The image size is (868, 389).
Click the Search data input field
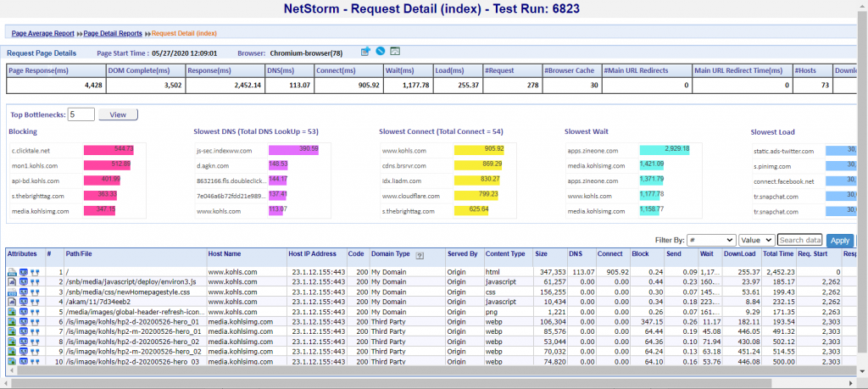point(800,240)
